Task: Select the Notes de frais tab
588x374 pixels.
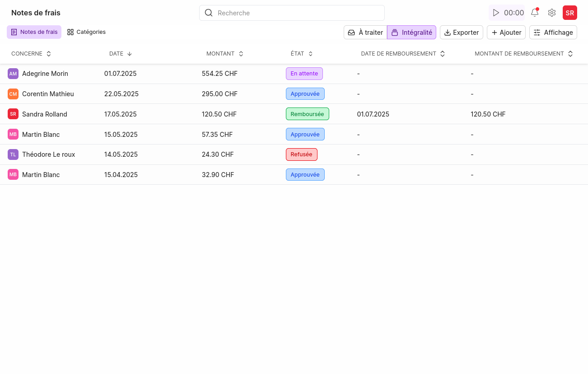Action: pyautogui.click(x=34, y=32)
